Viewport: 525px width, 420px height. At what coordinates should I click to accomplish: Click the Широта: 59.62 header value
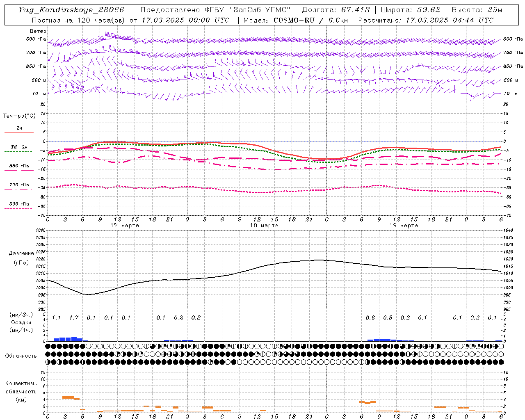[411, 10]
